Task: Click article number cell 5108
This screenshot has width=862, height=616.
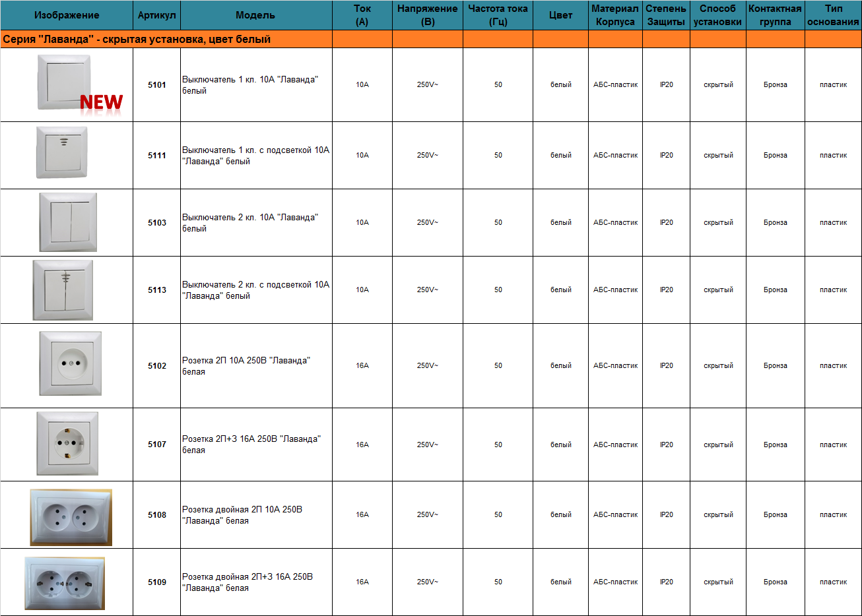Action: [157, 515]
